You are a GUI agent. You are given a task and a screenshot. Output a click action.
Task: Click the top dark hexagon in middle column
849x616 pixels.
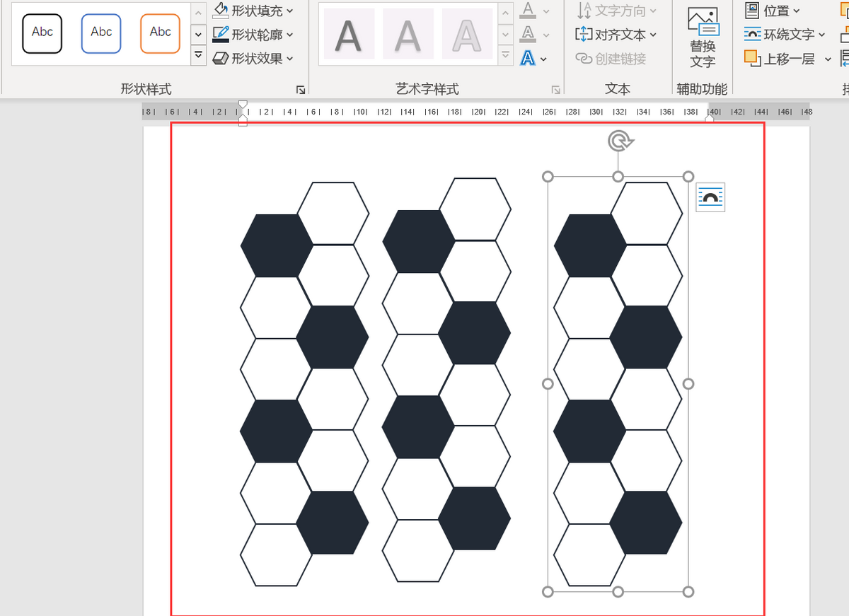point(418,241)
